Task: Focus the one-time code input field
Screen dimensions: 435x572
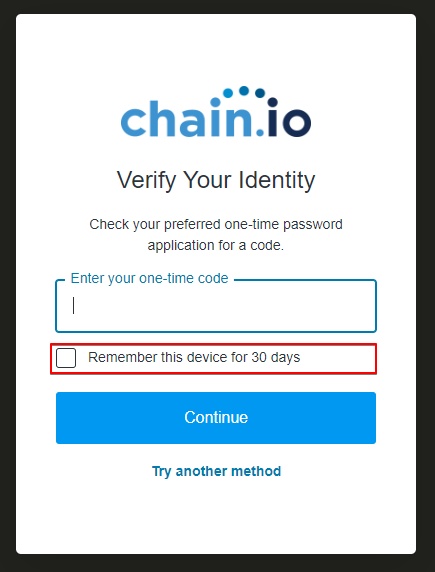Action: pyautogui.click(x=216, y=306)
